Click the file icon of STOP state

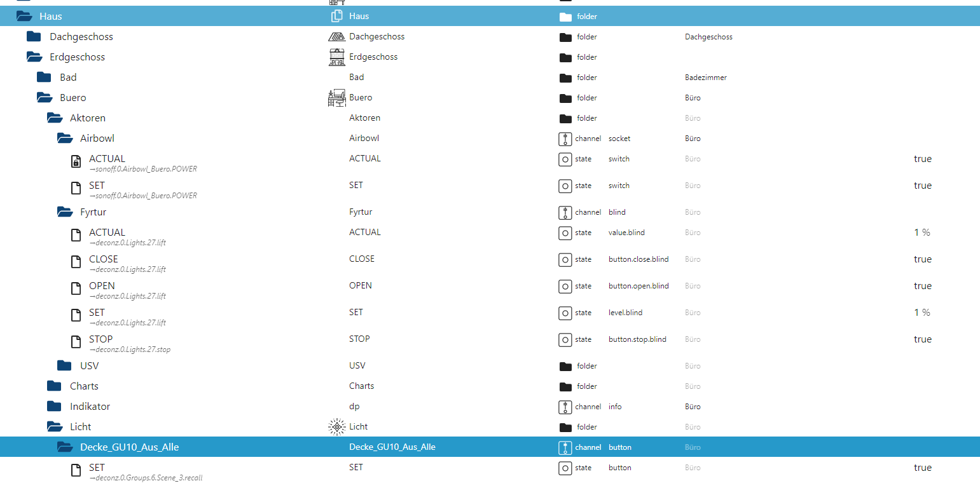[76, 342]
